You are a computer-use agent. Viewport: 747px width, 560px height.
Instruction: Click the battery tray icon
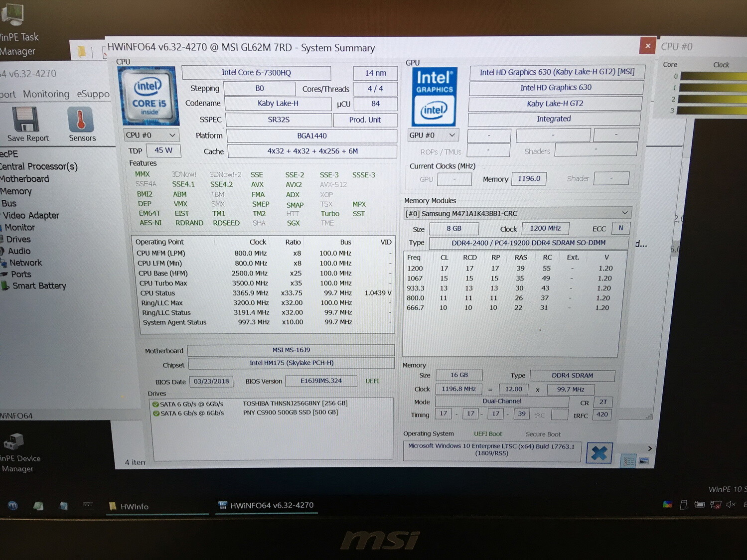click(700, 504)
